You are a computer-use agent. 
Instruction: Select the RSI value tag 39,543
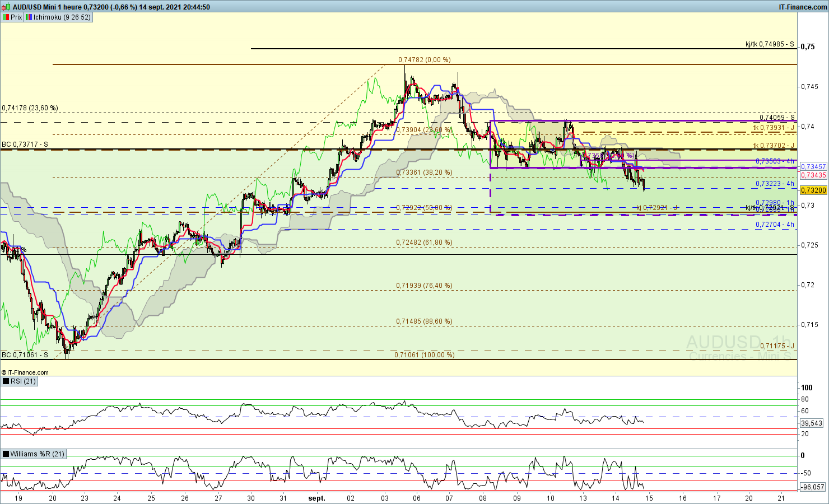coord(812,423)
